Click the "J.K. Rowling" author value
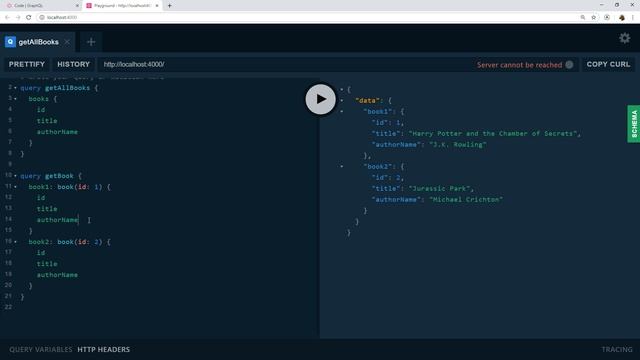The width and height of the screenshot is (640, 360). [458, 144]
